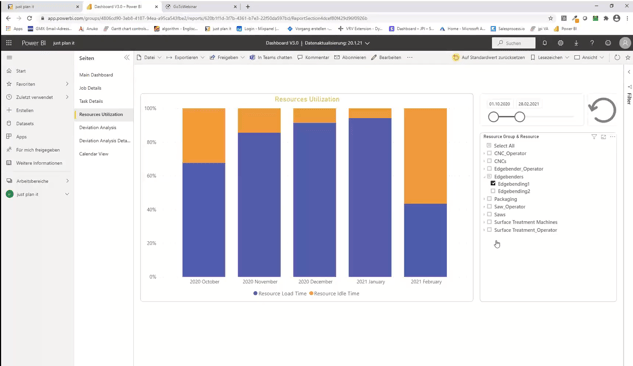Screen dimensions: 633x366
Task: Open the Ansicht dropdown
Action: (x=589, y=57)
